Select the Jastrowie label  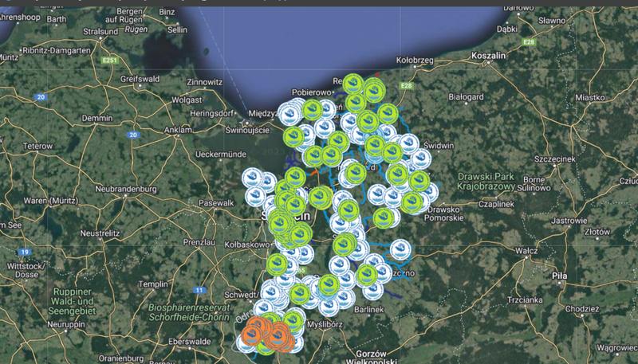(x=569, y=221)
